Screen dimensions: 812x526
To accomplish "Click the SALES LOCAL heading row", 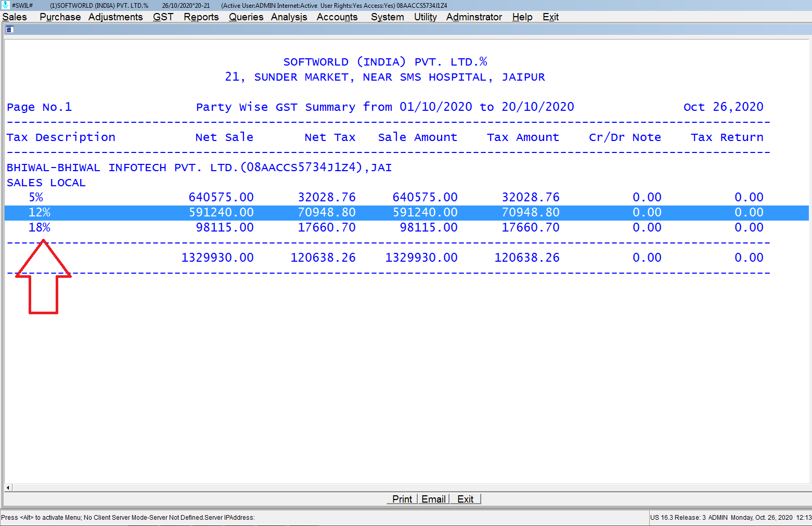I will [46, 183].
